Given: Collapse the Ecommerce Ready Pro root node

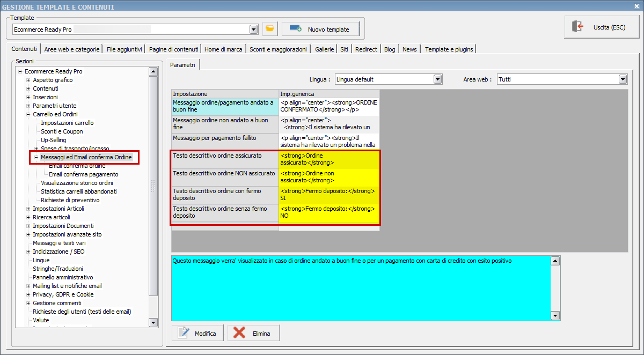Looking at the screenshot, I should (x=20, y=71).
